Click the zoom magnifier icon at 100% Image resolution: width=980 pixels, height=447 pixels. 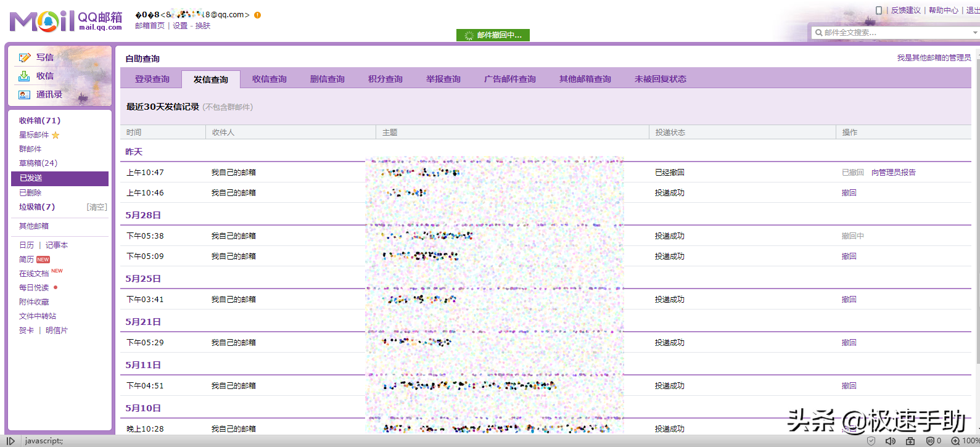(x=955, y=441)
